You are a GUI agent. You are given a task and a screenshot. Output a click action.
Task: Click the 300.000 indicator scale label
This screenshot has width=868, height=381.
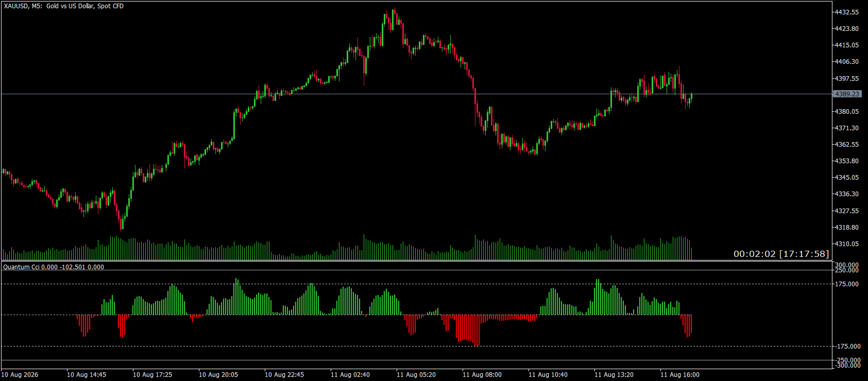tap(847, 265)
